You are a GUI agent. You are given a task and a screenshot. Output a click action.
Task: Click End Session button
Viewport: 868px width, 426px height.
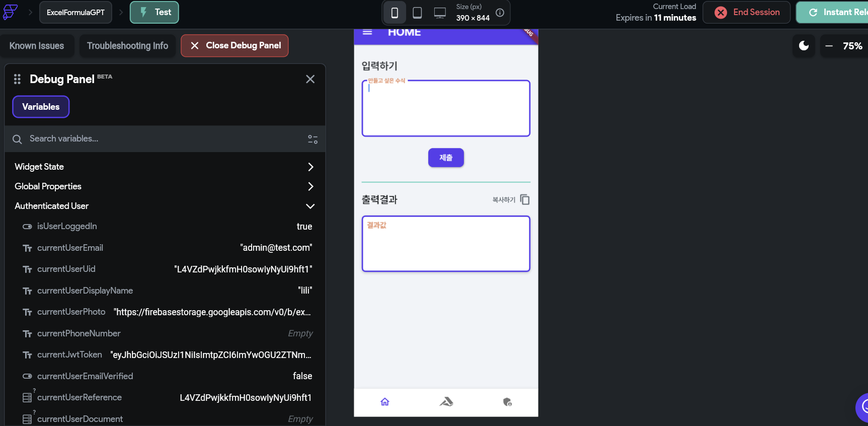746,13
